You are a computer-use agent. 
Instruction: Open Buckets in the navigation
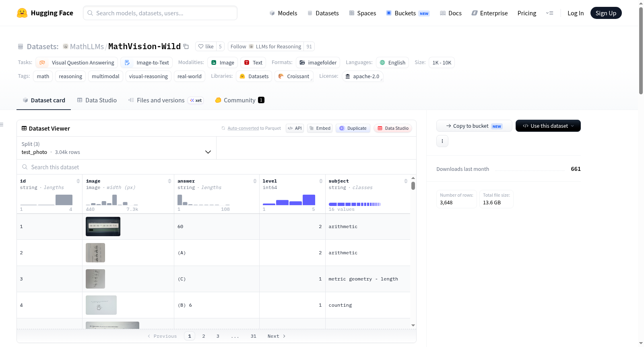[x=408, y=13]
